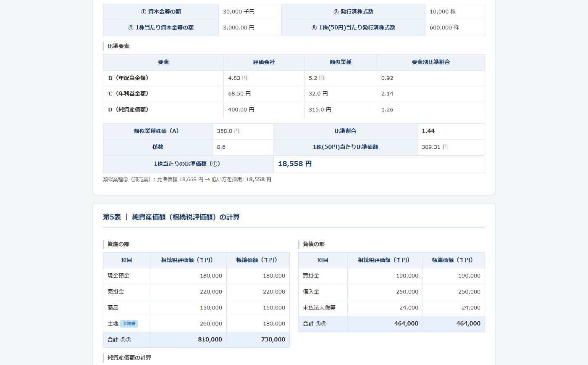Select the 類似業種 column header

click(x=341, y=62)
